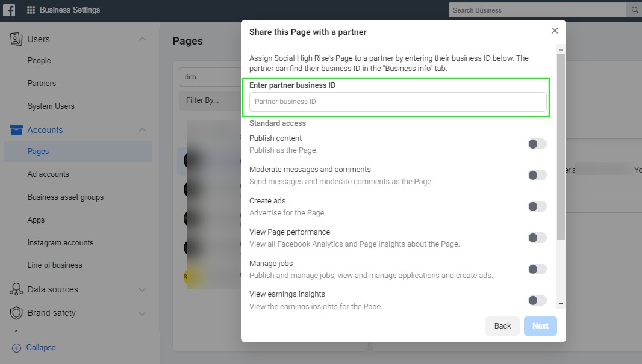
Task: Click the Data sources icon
Action: [x=16, y=289]
